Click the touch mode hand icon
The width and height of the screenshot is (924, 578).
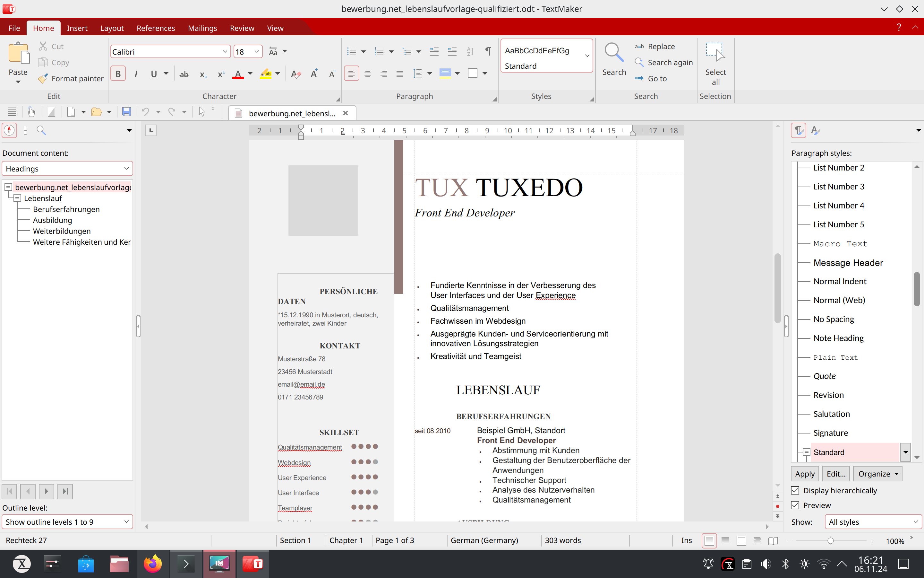click(x=31, y=112)
